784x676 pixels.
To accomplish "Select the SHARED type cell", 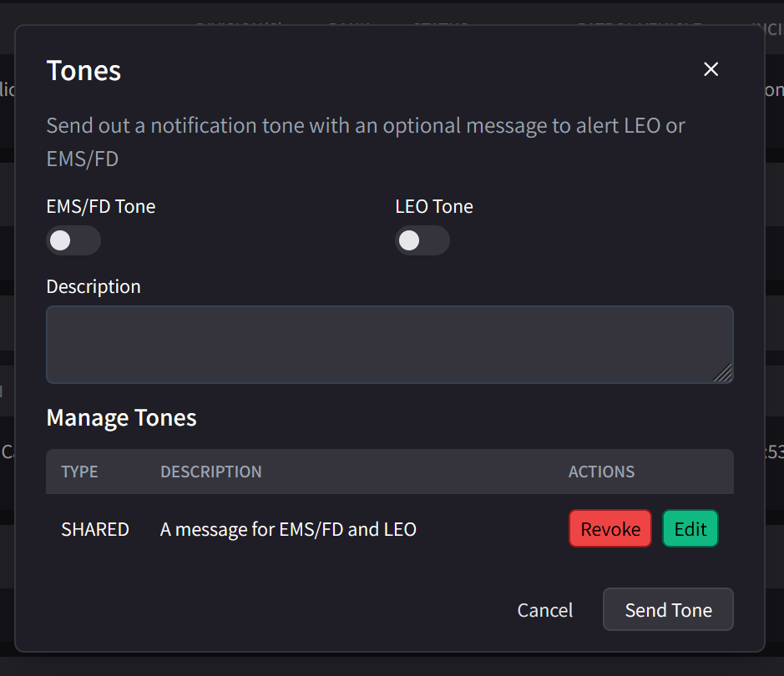I will 95,529.
